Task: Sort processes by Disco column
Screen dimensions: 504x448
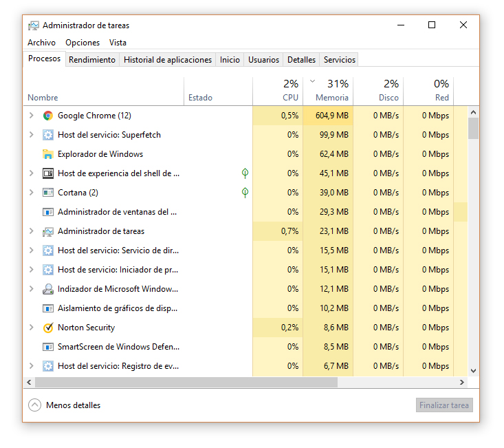Action: pyautogui.click(x=378, y=92)
